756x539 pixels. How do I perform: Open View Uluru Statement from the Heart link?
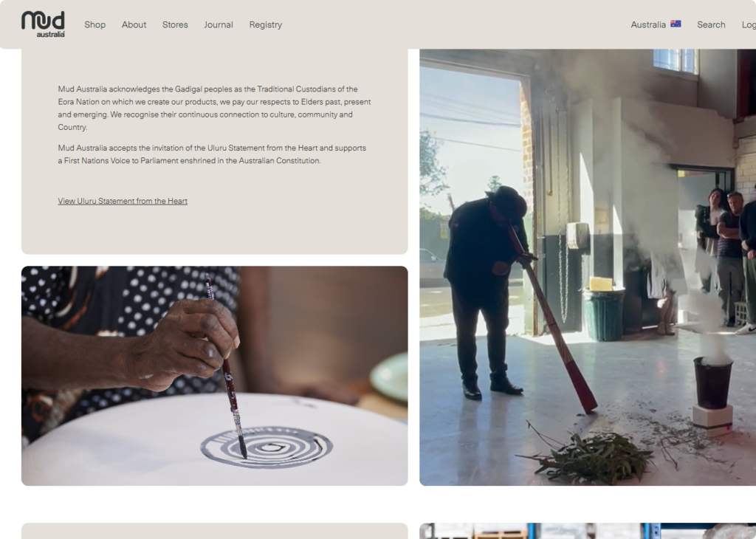point(123,201)
